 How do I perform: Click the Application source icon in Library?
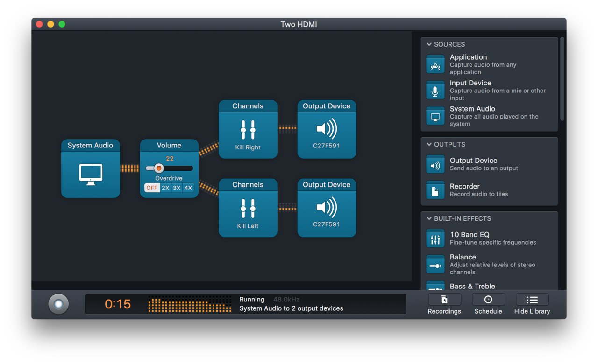pyautogui.click(x=435, y=64)
